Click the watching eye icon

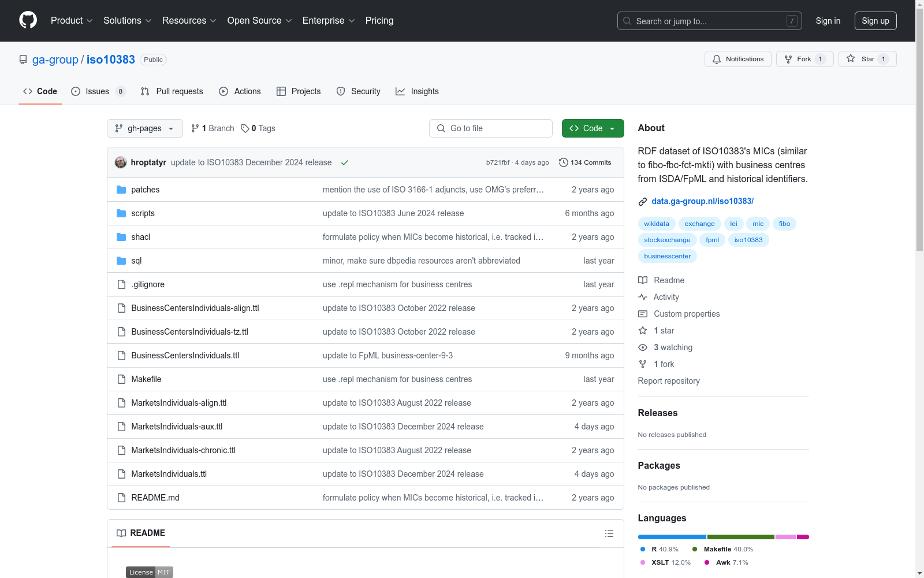643,347
